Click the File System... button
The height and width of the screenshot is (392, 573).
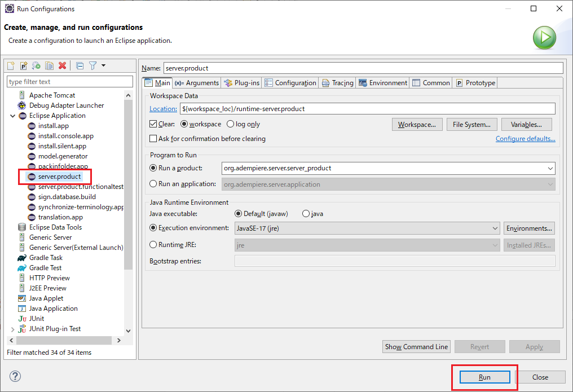tap(471, 125)
